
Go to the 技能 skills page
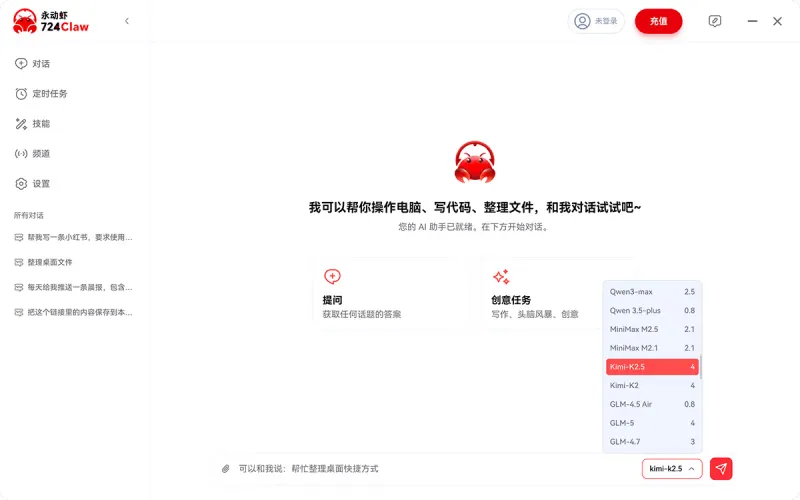click(x=33, y=124)
